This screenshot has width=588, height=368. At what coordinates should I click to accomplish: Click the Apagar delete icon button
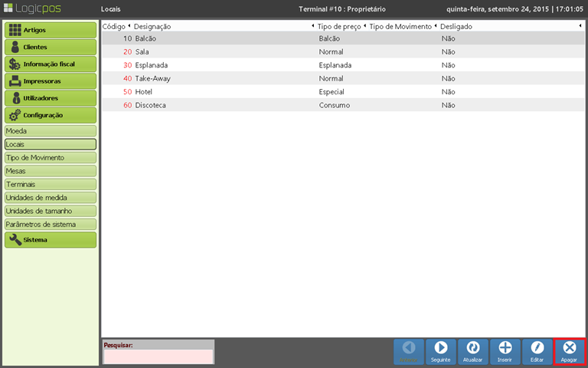click(x=569, y=351)
